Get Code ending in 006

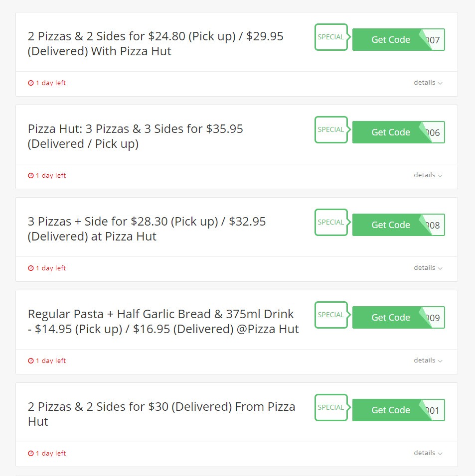(398, 132)
